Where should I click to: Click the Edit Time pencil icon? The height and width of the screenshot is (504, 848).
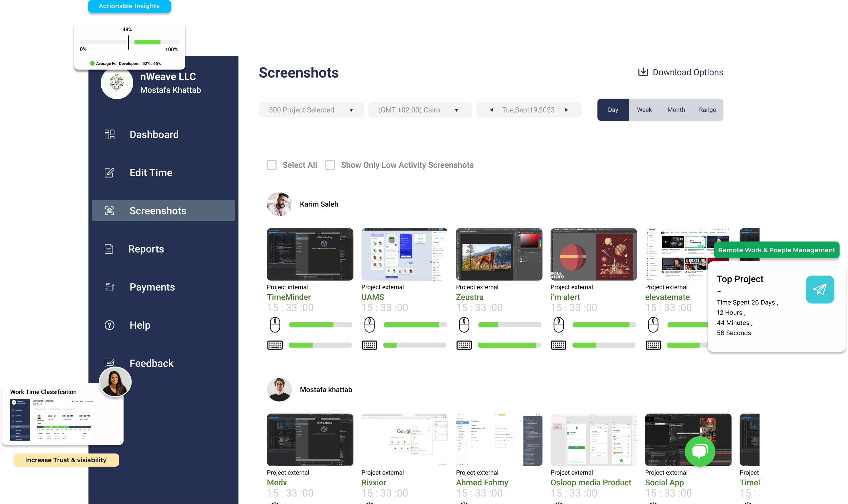point(109,173)
